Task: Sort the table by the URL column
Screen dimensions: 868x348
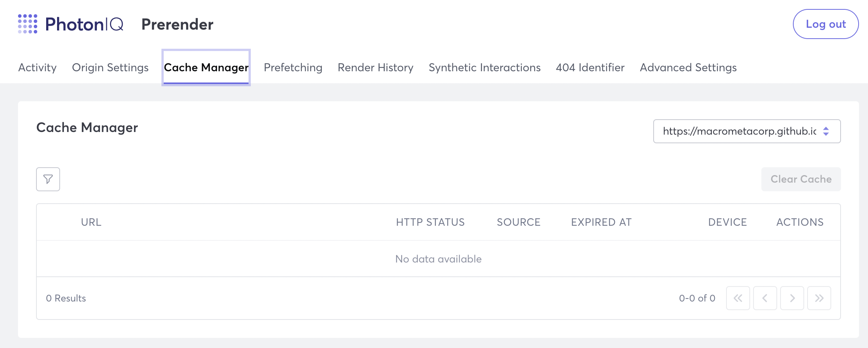Action: click(91, 222)
